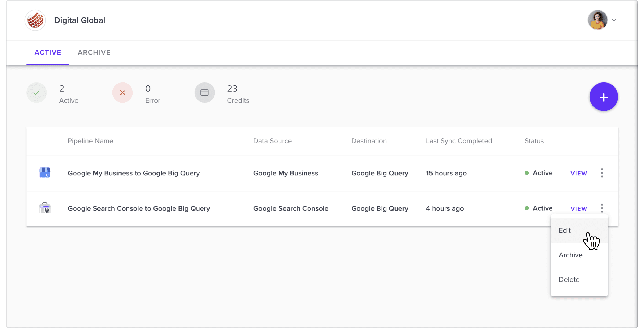Click the '4 hours ago' sync time
Screen dimensions: 644x328
[445, 208]
